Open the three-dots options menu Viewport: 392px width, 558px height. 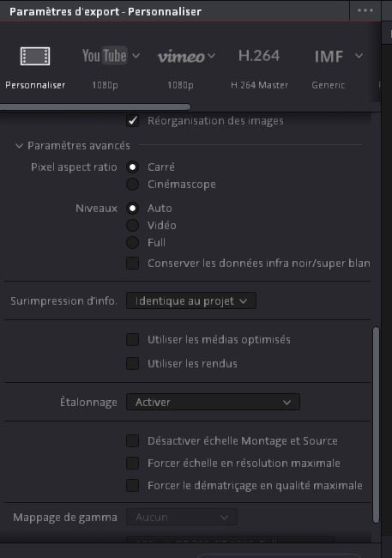(365, 10)
